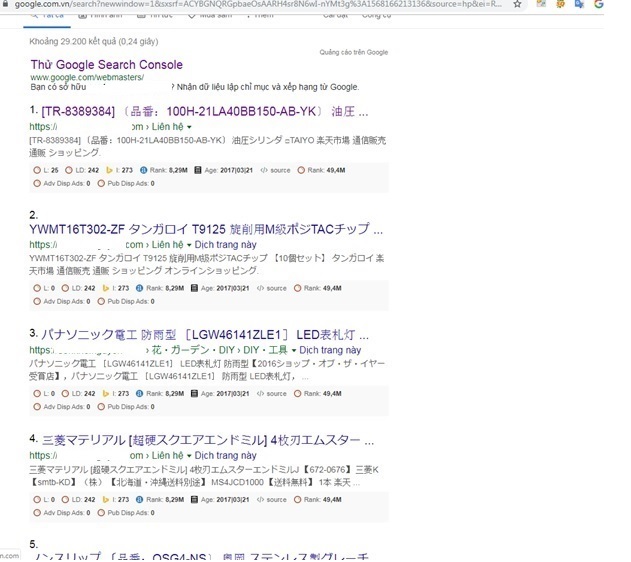Click 'Dịch trang này' for result 4
Screen dimensions: 631x562
[225, 456]
